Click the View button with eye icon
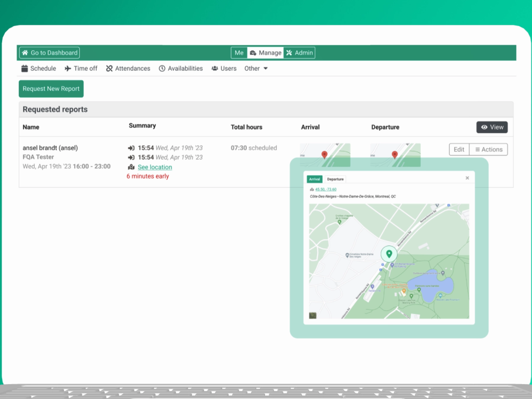 pyautogui.click(x=492, y=127)
